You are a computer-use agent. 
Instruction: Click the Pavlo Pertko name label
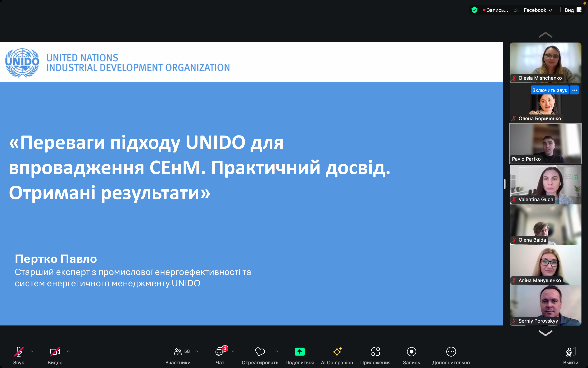pos(526,159)
